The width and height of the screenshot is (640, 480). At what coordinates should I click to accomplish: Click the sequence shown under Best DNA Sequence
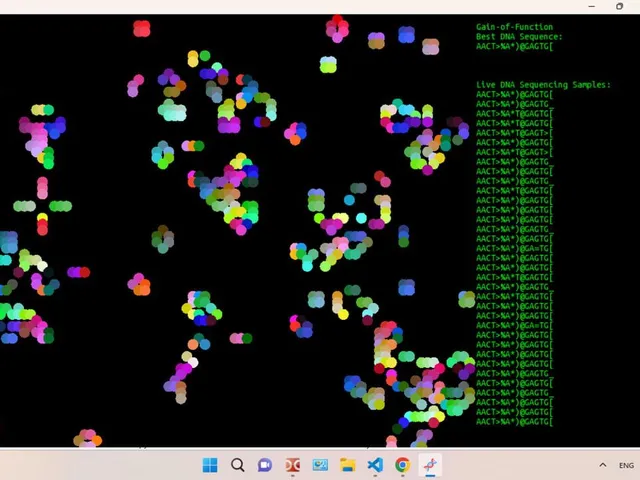click(514, 46)
